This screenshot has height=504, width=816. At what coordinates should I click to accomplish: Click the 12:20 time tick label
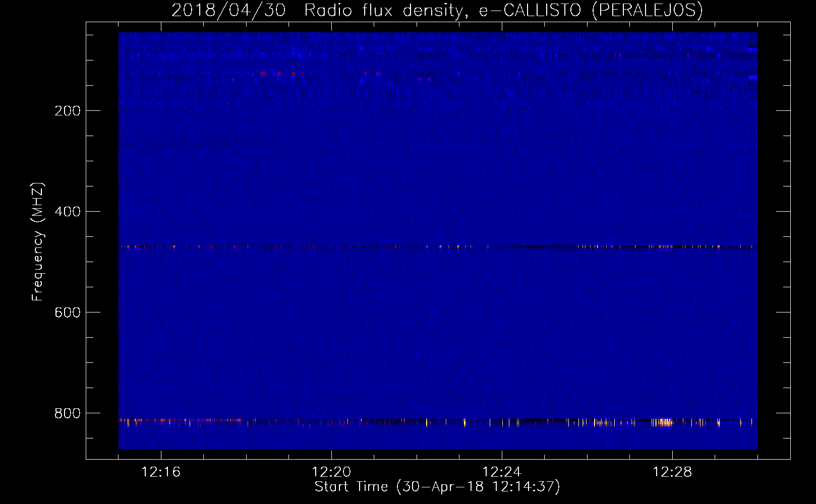click(x=331, y=472)
